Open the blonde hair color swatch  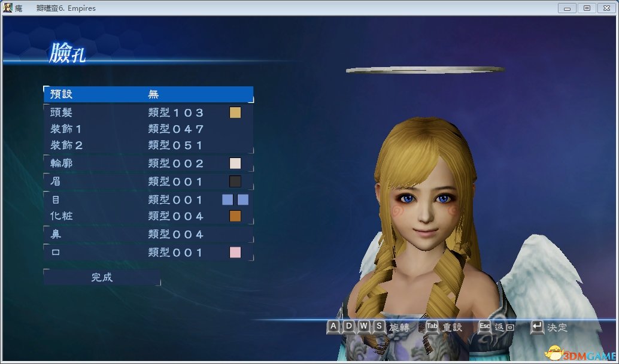(x=235, y=113)
